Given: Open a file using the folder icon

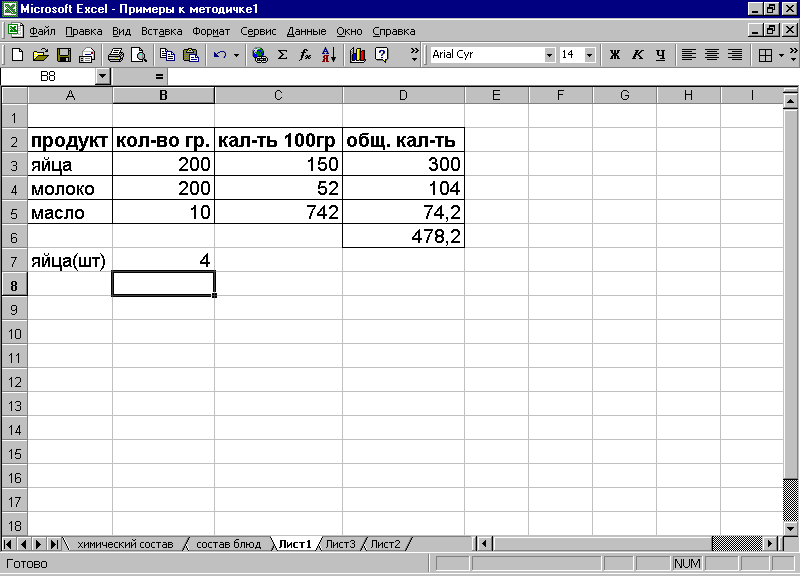Looking at the screenshot, I should 40,55.
